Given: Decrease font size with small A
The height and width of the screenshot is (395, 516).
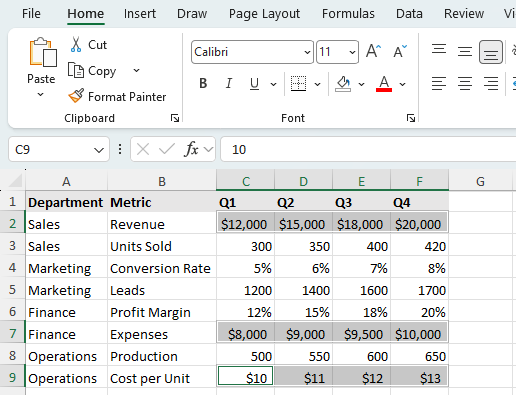Looking at the screenshot, I should (x=400, y=52).
